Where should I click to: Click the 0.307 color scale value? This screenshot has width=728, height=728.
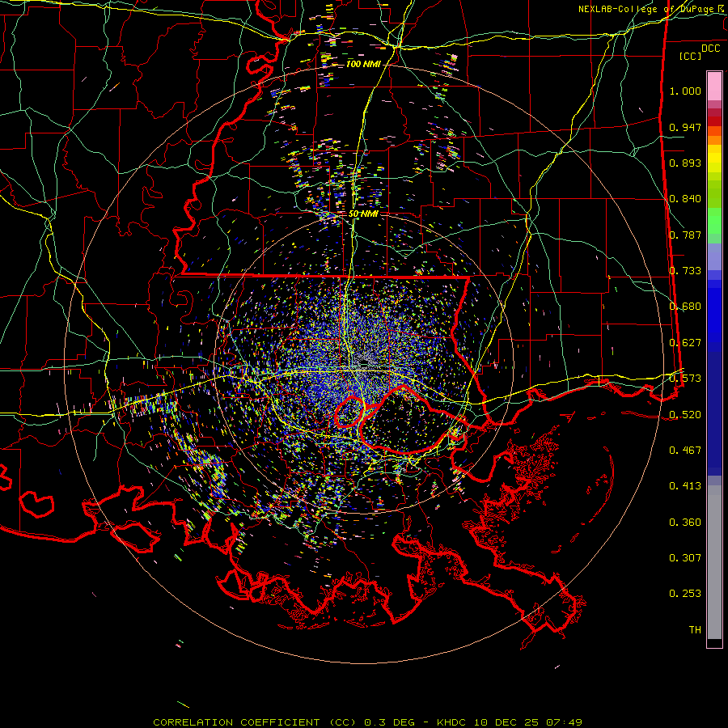(x=685, y=558)
